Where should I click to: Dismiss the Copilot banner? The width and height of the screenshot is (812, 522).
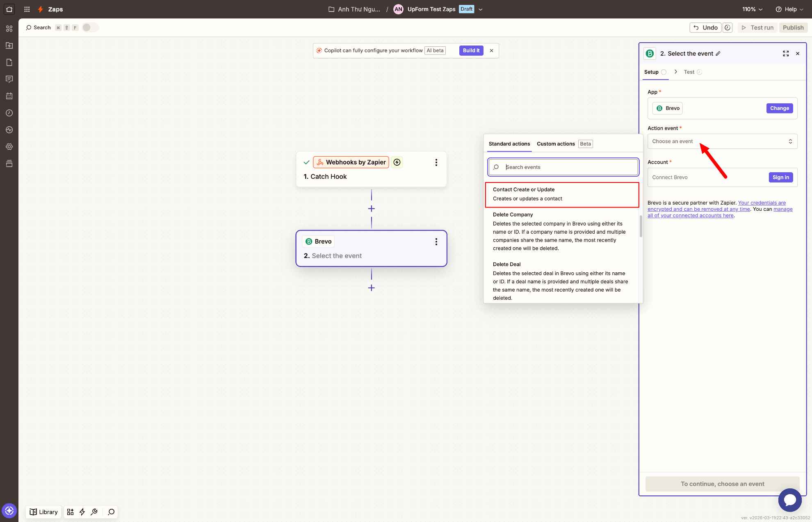click(x=491, y=50)
